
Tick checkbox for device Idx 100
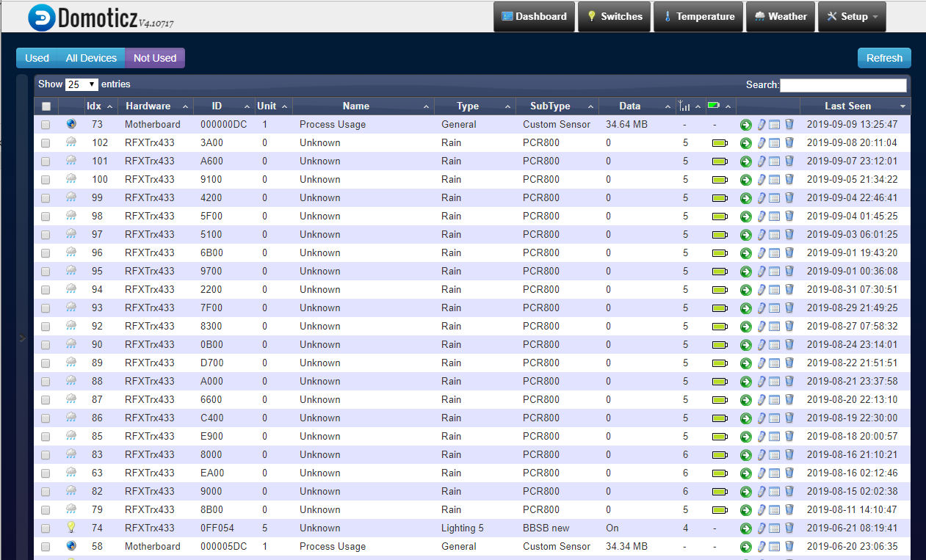(x=46, y=180)
